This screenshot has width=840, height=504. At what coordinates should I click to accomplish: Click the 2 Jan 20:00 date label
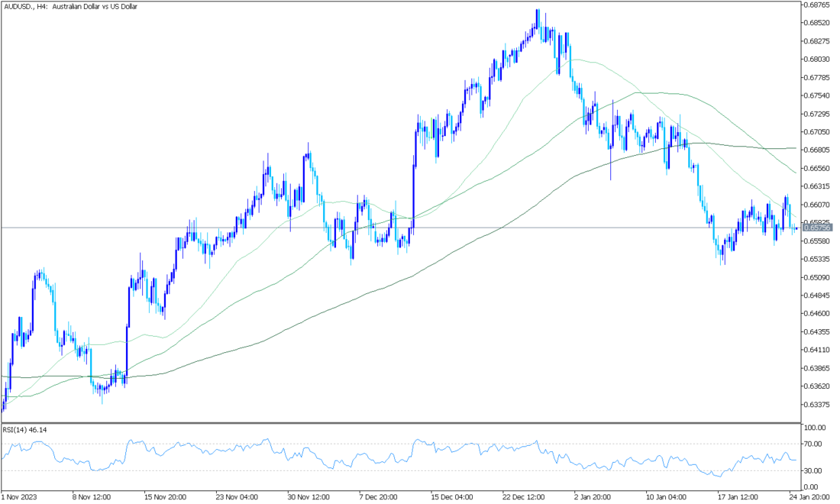594,497
